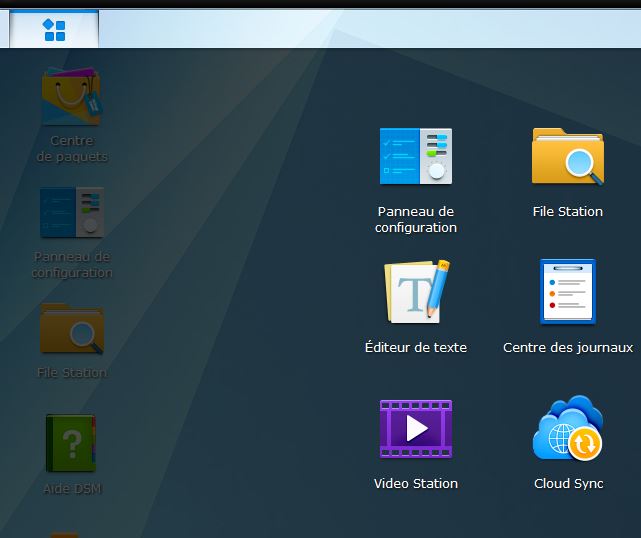
Task: Select the "Cloud Sync" text label
Action: 568,484
